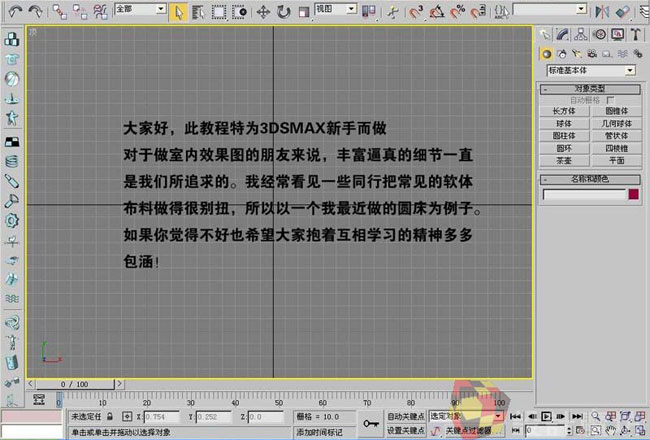The height and width of the screenshot is (440, 650).
Task: Click the Set Keys large key icon
Action: 371,423
